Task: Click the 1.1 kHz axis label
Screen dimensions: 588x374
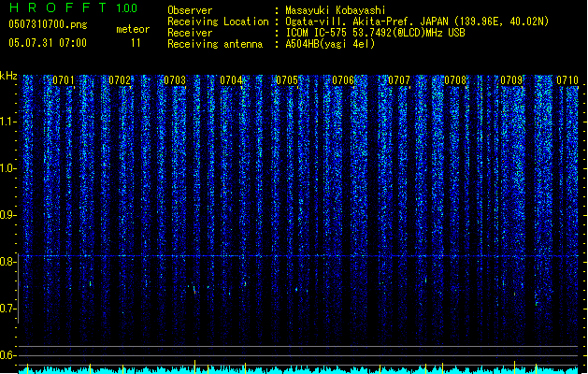Action: pyautogui.click(x=7, y=122)
